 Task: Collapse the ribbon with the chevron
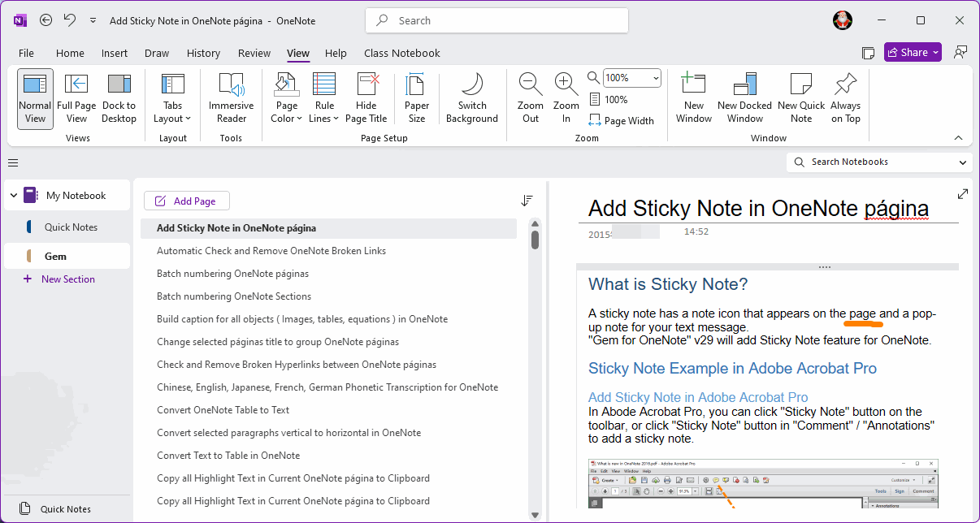click(x=958, y=138)
